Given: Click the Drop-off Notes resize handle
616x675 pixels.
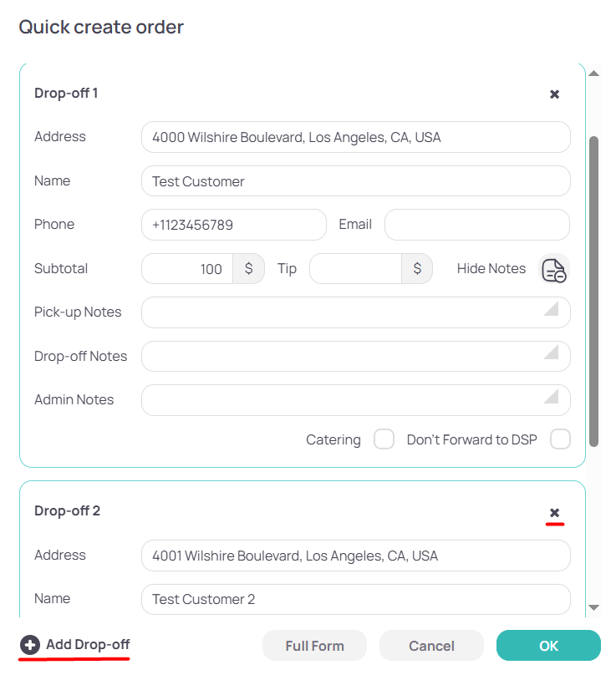Looking at the screenshot, I should coord(551,352).
